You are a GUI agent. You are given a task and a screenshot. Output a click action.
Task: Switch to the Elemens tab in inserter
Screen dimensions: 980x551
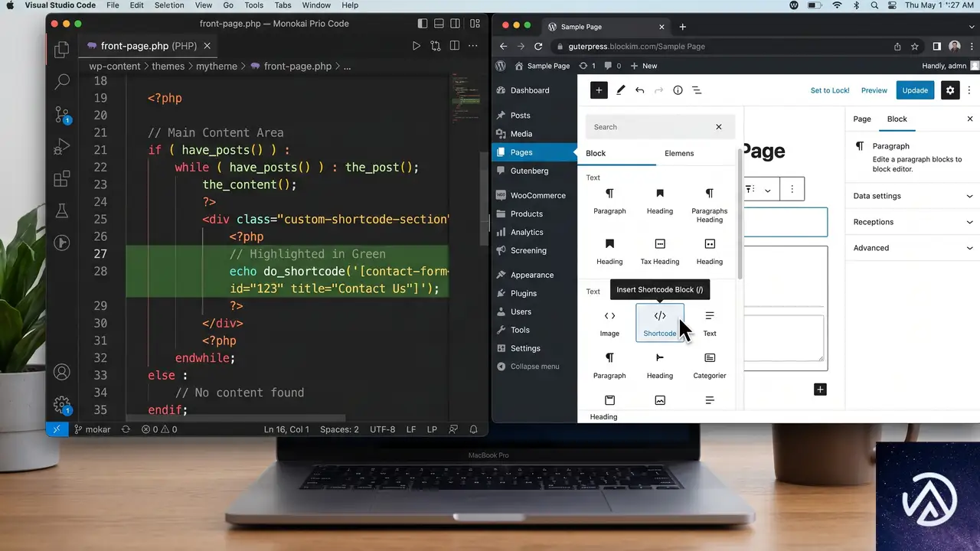pyautogui.click(x=679, y=153)
